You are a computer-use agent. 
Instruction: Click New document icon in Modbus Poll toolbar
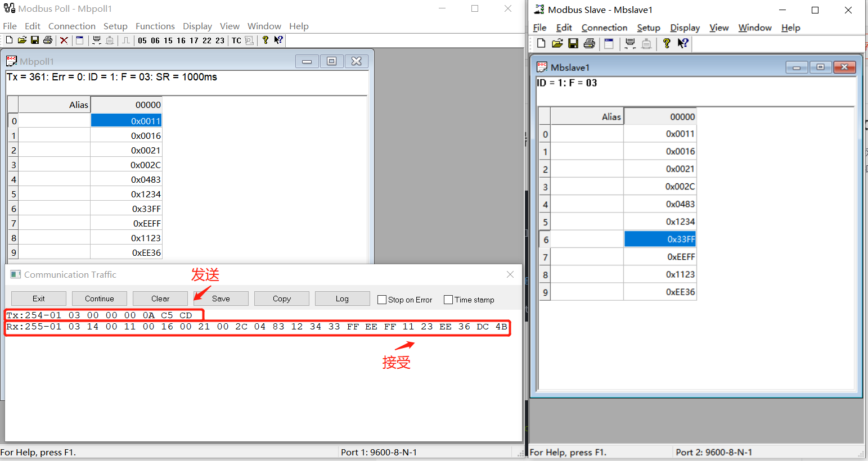9,40
